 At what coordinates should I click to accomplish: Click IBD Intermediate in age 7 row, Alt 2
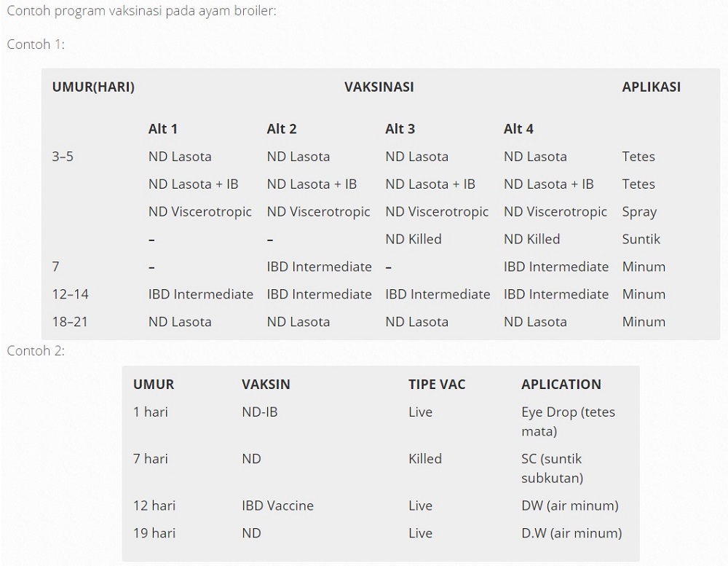[319, 267]
